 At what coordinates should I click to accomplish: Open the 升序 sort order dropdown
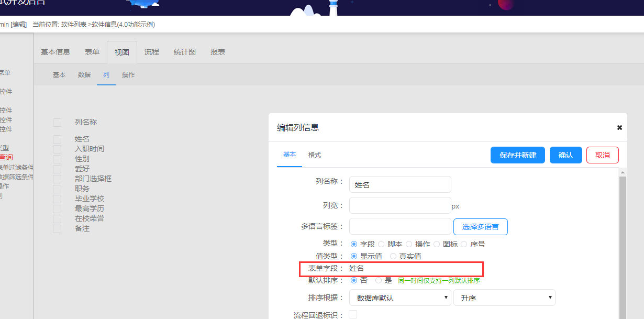pyautogui.click(x=504, y=298)
